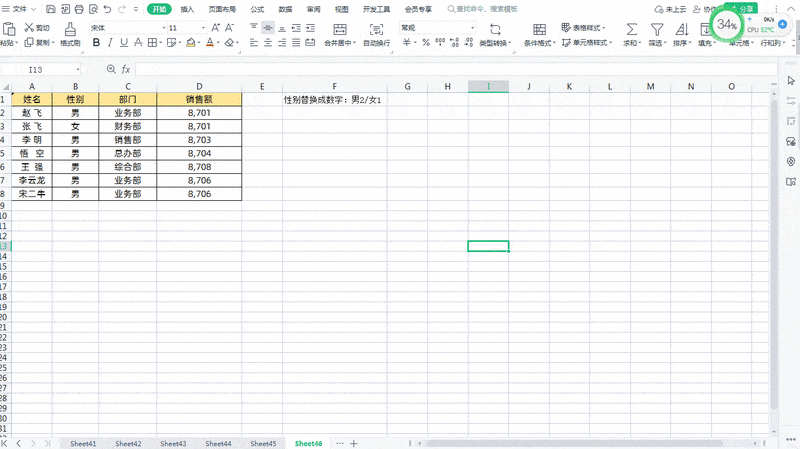This screenshot has width=800, height=449.
Task: Increase decimal places
Action: [x=455, y=43]
